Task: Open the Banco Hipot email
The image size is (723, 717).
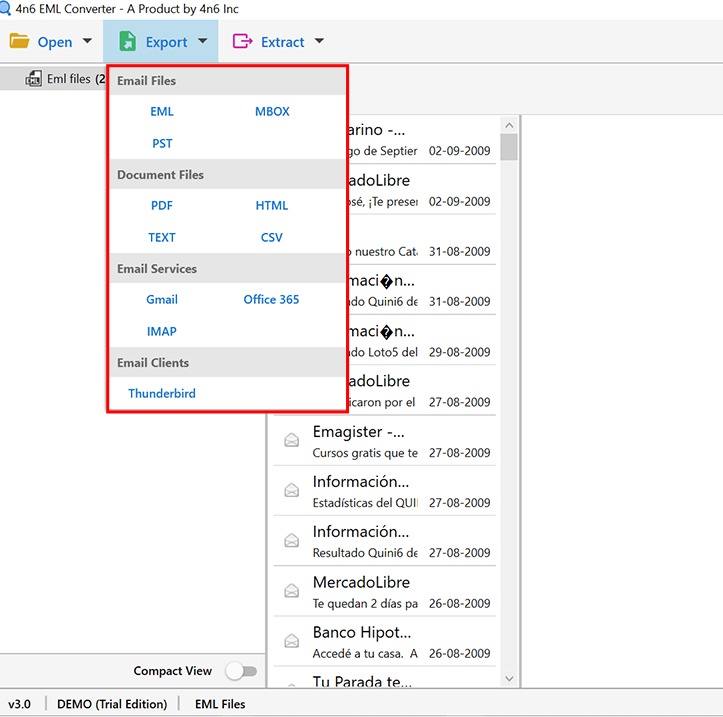Action: pos(385,642)
